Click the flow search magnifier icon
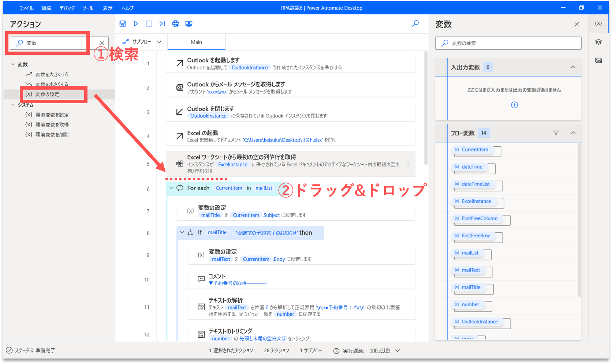The image size is (612, 364). (415, 24)
